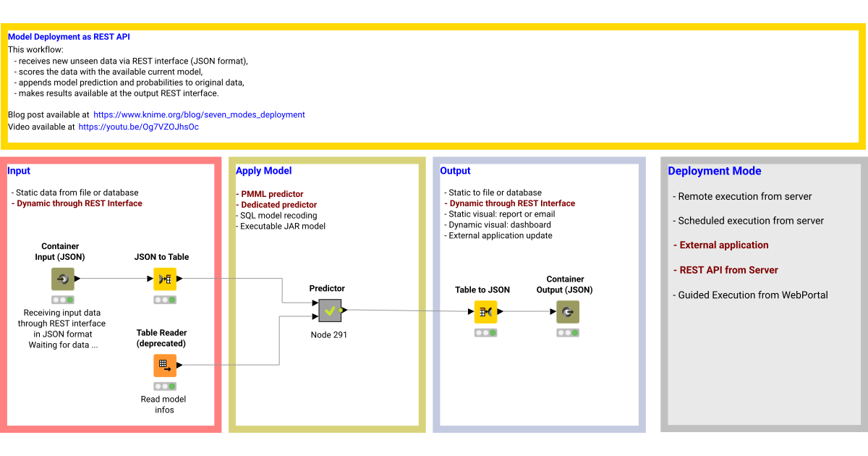Select the Container Output (JSON) node icon
868x456 pixels.
coord(567,311)
